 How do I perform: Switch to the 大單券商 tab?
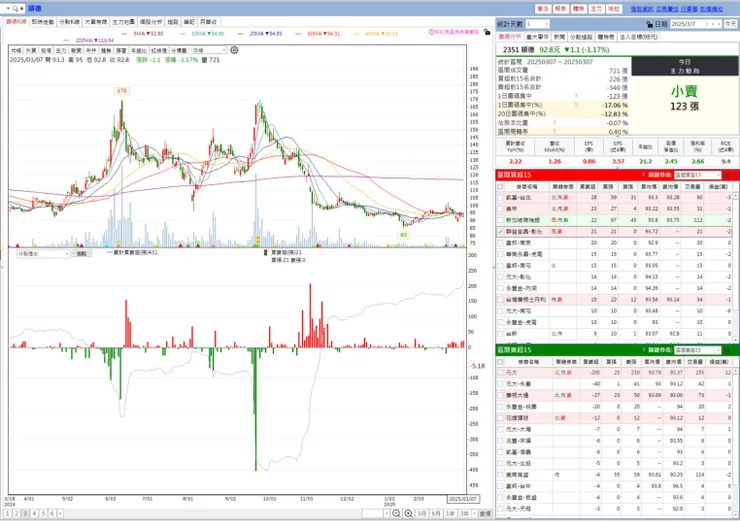tap(96, 22)
